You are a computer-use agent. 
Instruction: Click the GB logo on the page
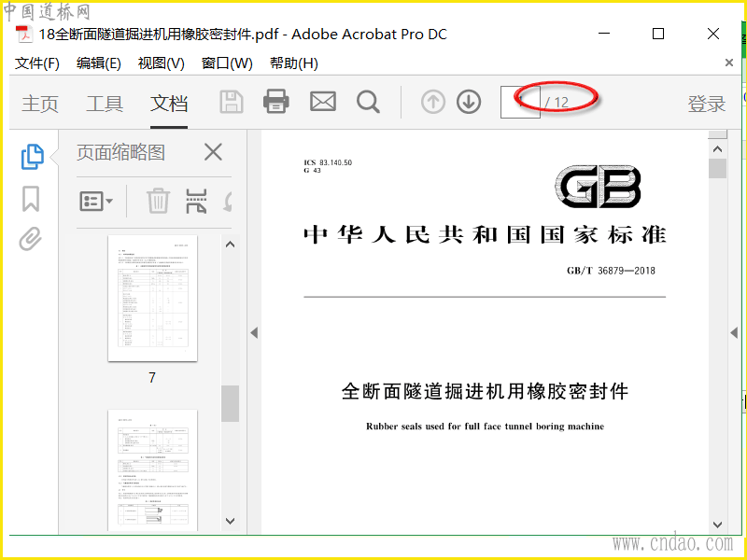coord(598,186)
